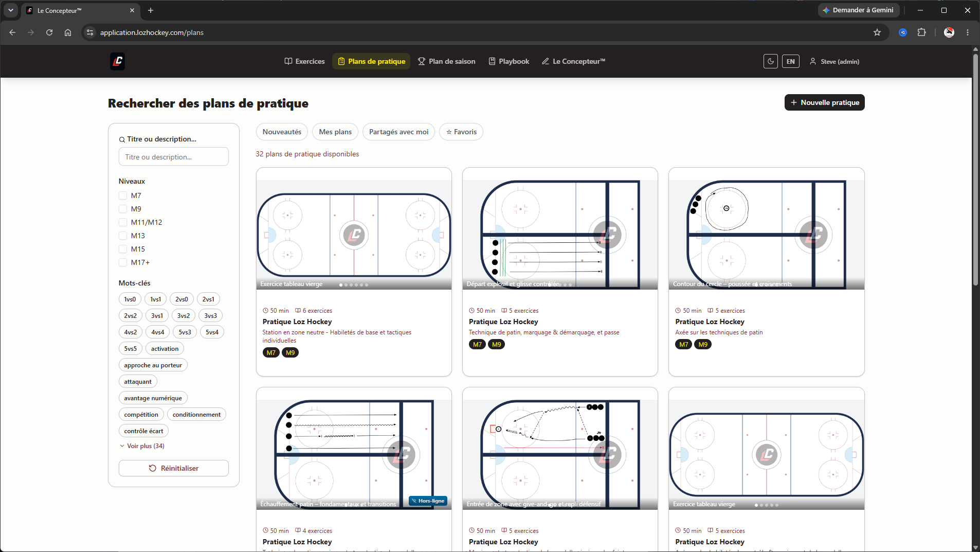Go to browser home page
The image size is (980, 552).
point(68,32)
